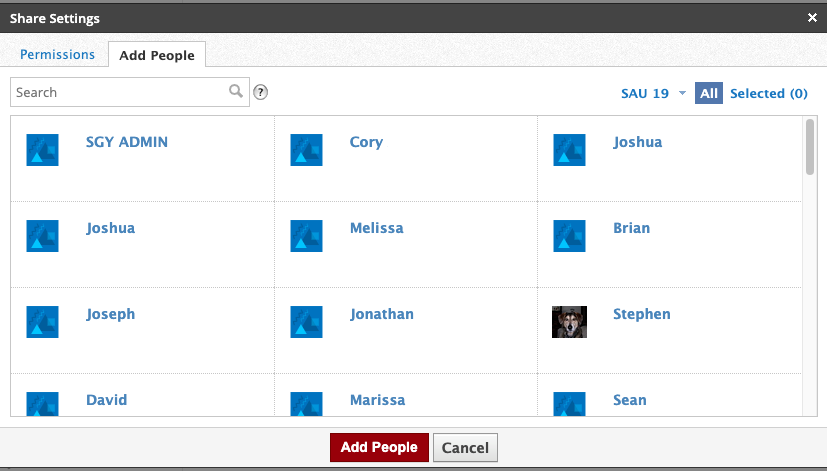Click Melissa's avatar icon
This screenshot has height=471, width=827.
point(306,236)
